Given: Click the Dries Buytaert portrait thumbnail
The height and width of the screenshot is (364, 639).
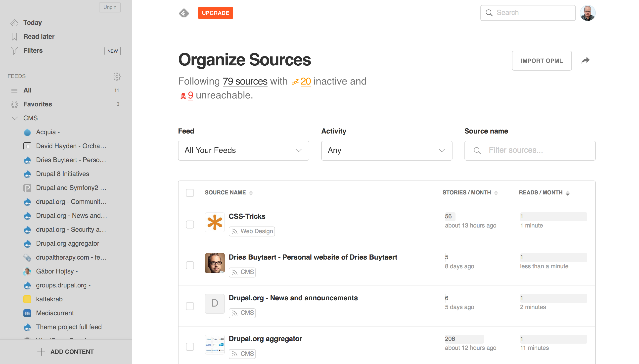Looking at the screenshot, I should click(x=215, y=263).
